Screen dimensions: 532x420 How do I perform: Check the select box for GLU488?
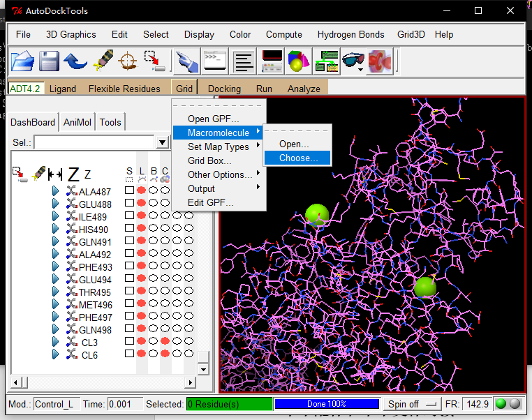pyautogui.click(x=129, y=203)
